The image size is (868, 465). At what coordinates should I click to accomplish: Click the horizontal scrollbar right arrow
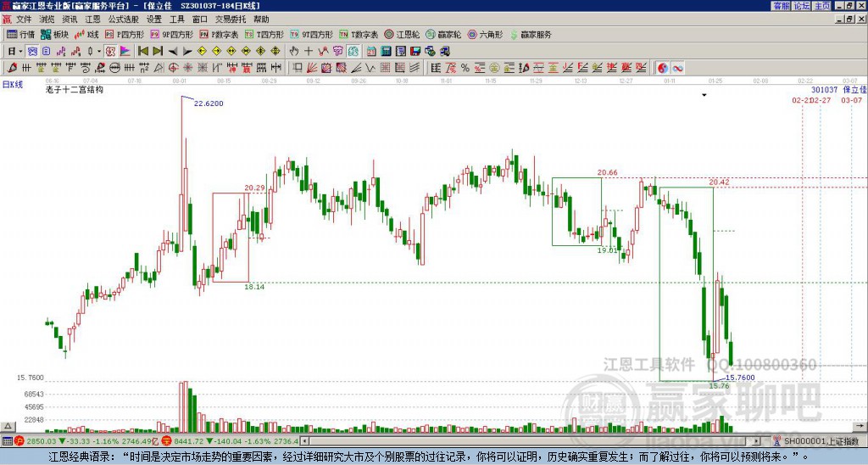coord(757,441)
